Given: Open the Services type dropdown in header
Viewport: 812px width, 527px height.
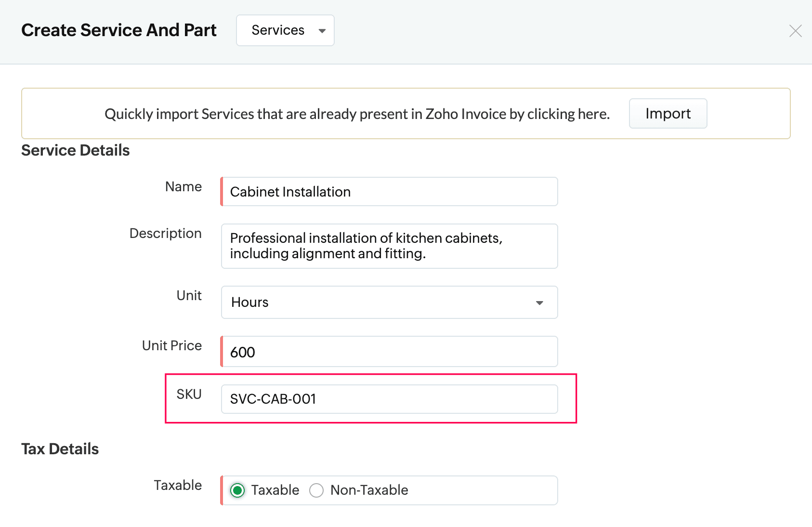Looking at the screenshot, I should (285, 30).
